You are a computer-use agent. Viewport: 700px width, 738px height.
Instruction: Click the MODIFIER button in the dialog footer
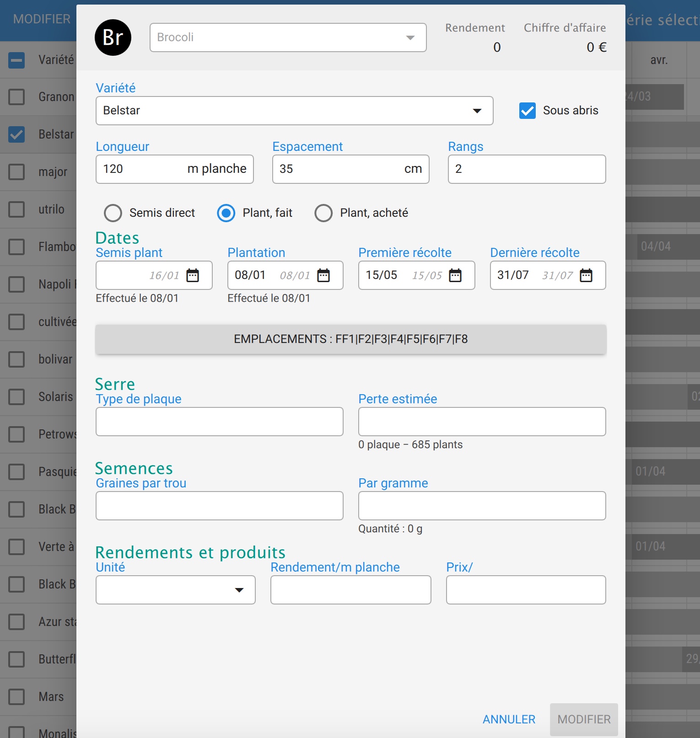pos(584,719)
